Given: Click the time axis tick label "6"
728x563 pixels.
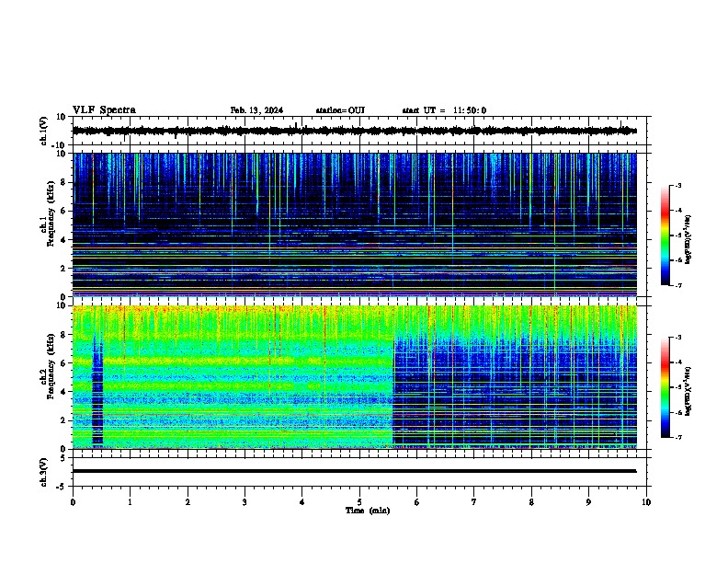Looking at the screenshot, I should pos(417,502).
